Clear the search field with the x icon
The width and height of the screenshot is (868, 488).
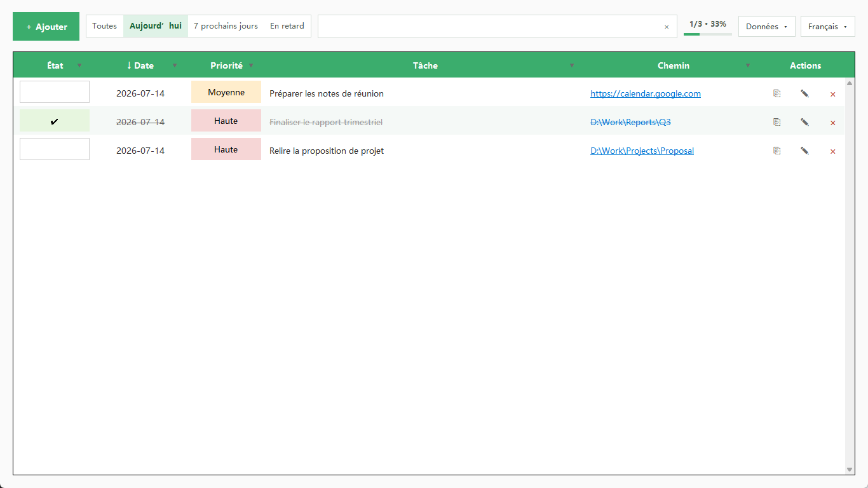pyautogui.click(x=667, y=27)
